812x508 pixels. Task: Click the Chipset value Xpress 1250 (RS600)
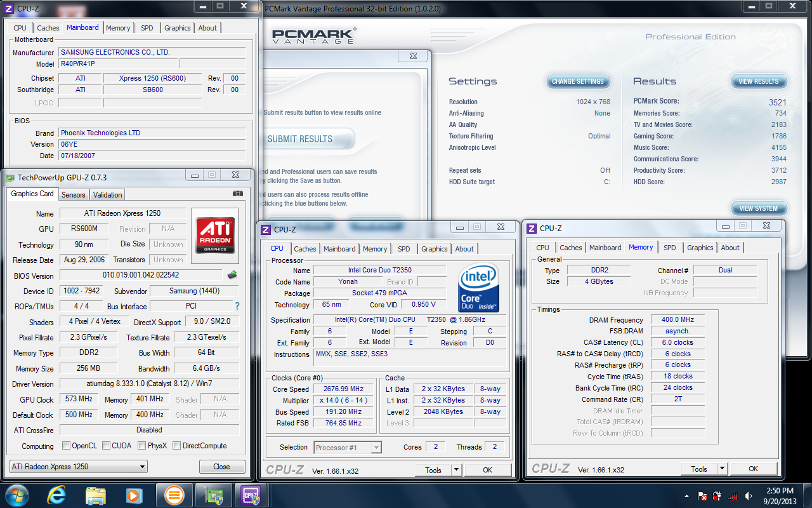(x=153, y=78)
